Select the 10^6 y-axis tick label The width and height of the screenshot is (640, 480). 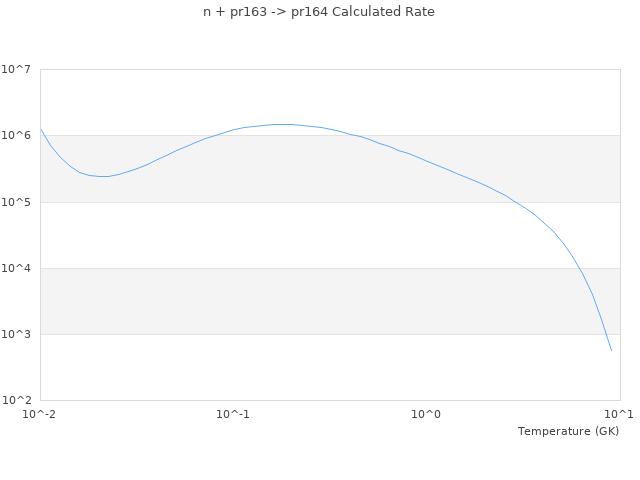pyautogui.click(x=16, y=135)
